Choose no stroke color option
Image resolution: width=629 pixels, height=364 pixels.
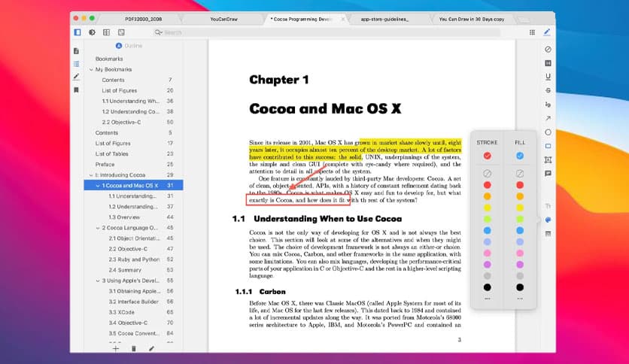click(x=487, y=174)
